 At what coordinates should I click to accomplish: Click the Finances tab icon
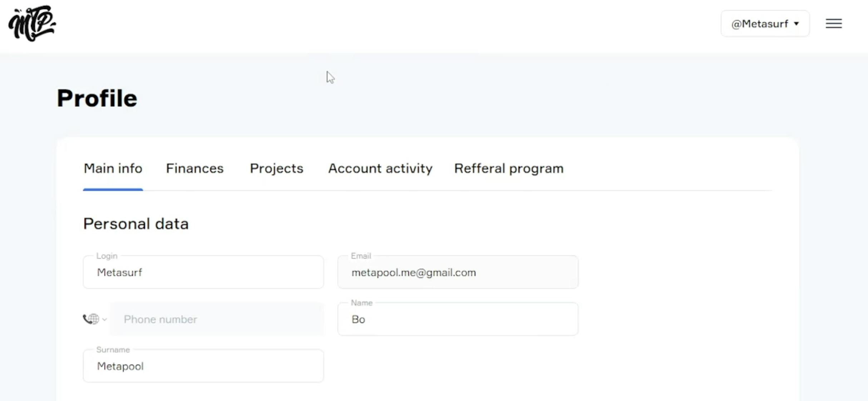coord(195,168)
